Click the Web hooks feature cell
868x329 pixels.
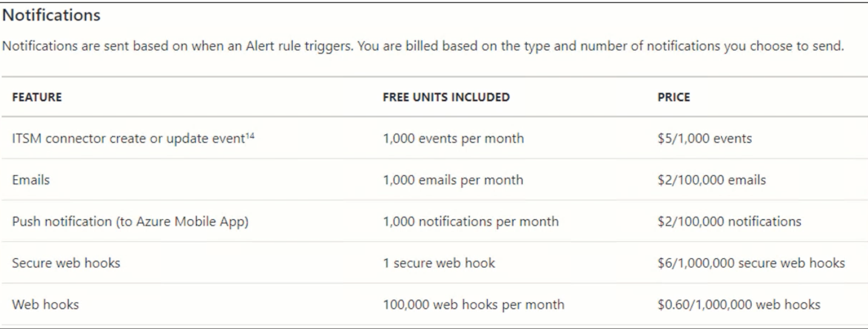[46, 305]
